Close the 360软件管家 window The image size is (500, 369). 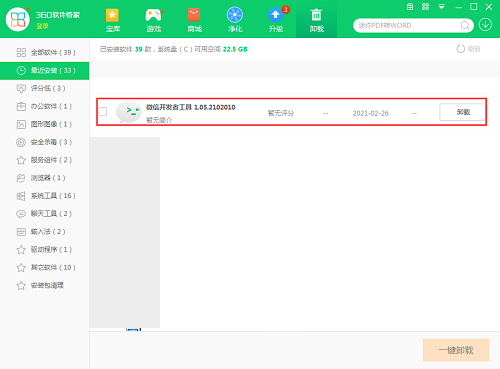[489, 7]
